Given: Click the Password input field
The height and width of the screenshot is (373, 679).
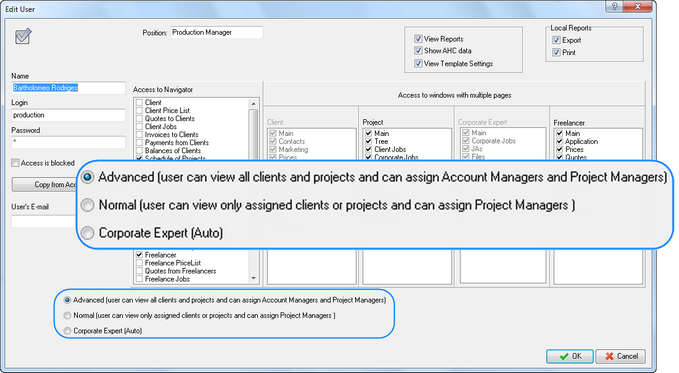Looking at the screenshot, I should (68, 142).
